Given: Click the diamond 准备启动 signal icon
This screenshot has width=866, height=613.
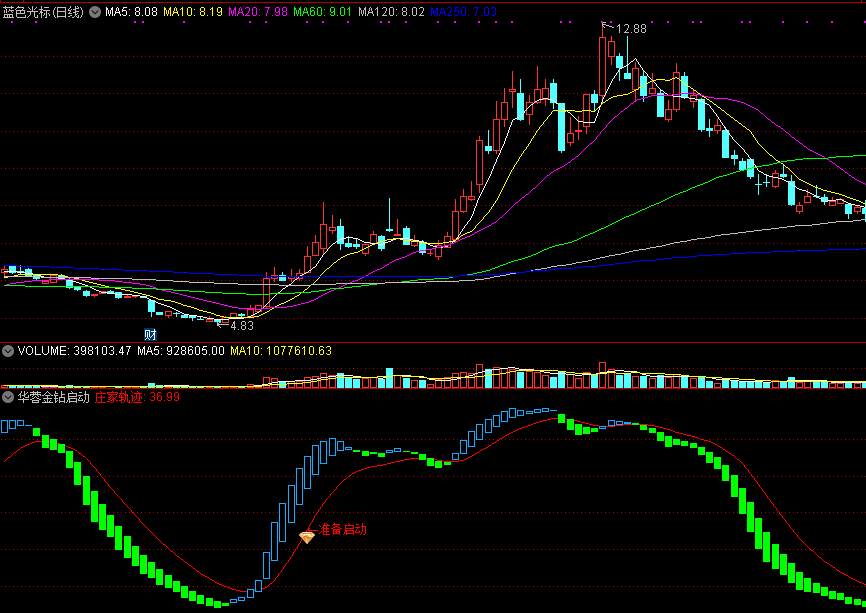Looking at the screenshot, I should click(307, 537).
